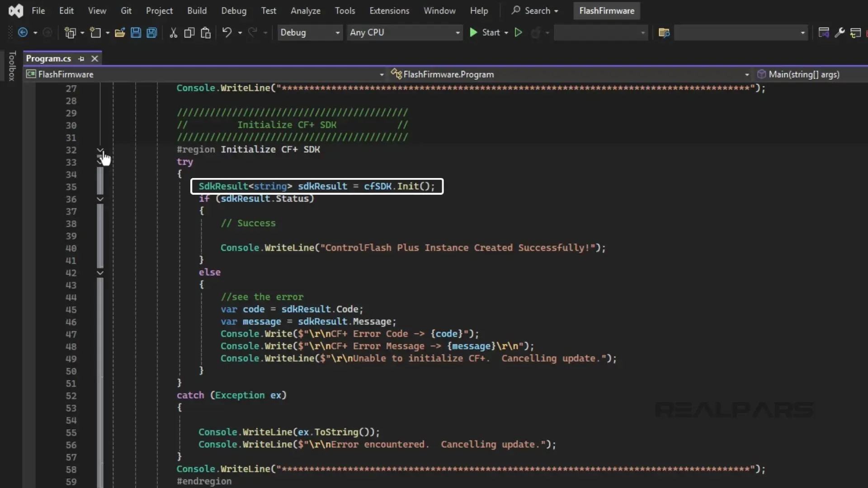Click the FlashFirmware solution name button
Viewport: 868px width, 488px height.
coord(607,10)
